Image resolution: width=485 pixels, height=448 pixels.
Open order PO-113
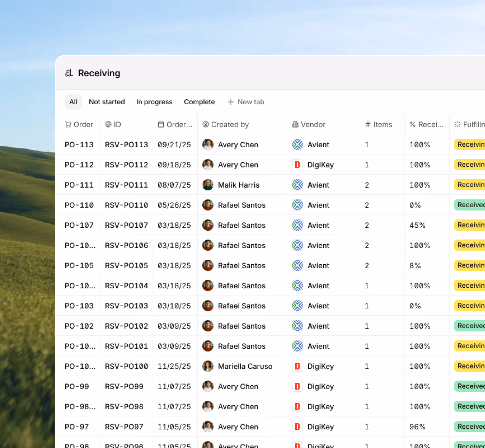click(x=79, y=145)
